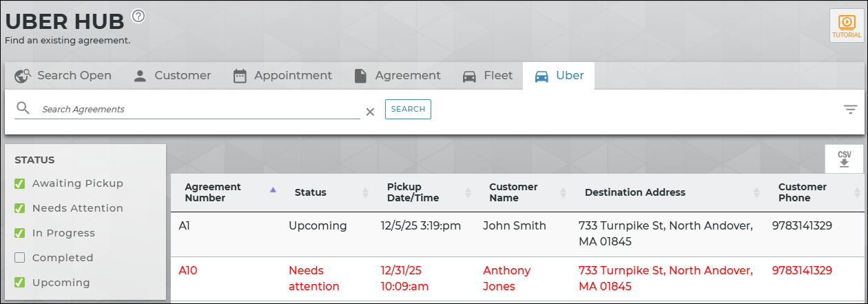Image resolution: width=868 pixels, height=304 pixels.
Task: Sort by Status column arrows
Action: (x=365, y=193)
